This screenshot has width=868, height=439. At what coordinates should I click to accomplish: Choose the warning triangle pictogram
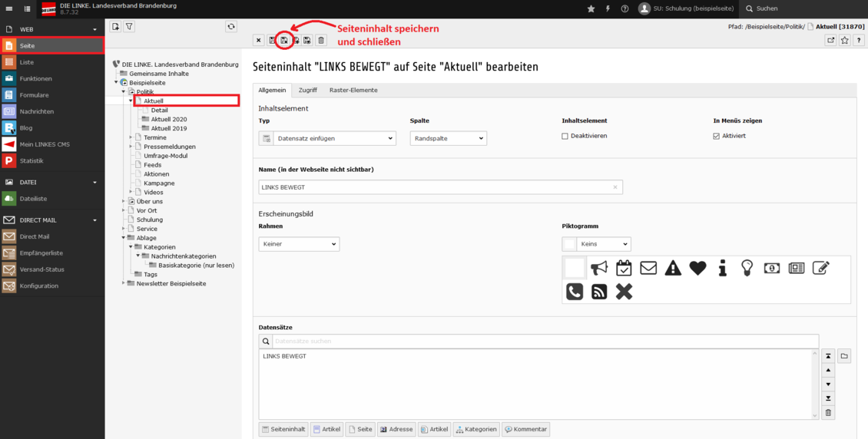[673, 268]
